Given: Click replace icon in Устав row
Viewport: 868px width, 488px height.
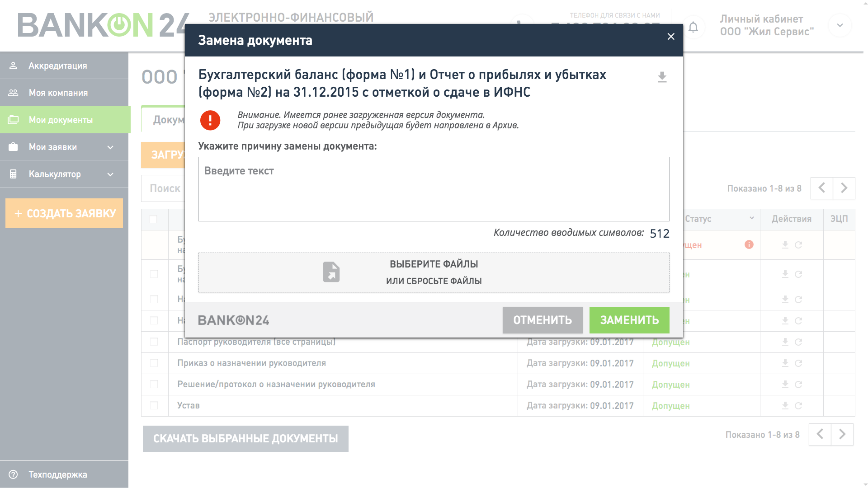Looking at the screenshot, I should click(x=798, y=406).
